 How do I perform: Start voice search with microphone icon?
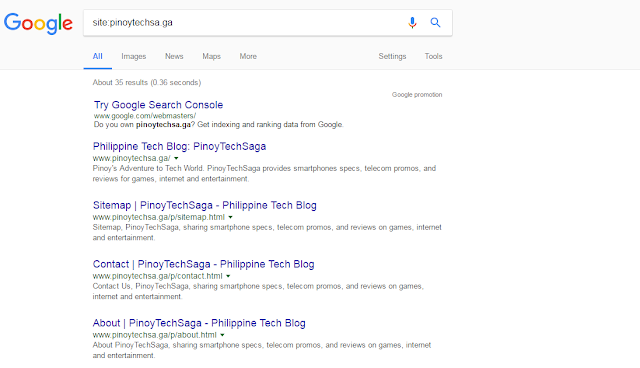click(412, 22)
